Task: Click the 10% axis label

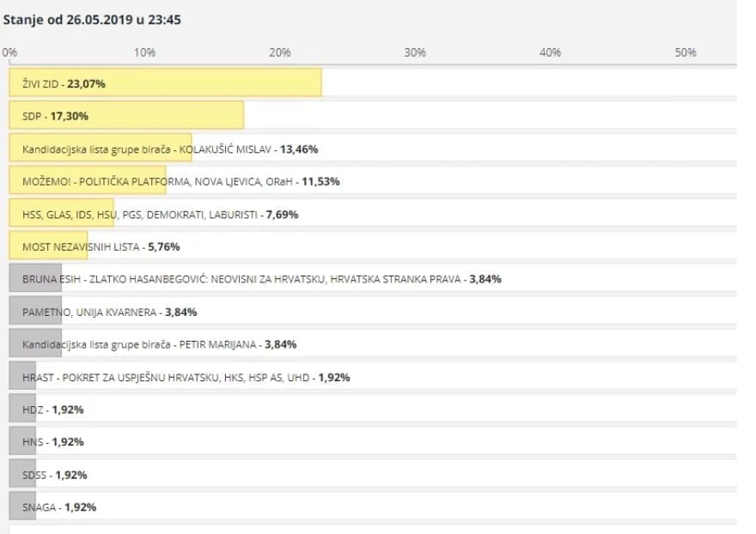Action: (145, 53)
